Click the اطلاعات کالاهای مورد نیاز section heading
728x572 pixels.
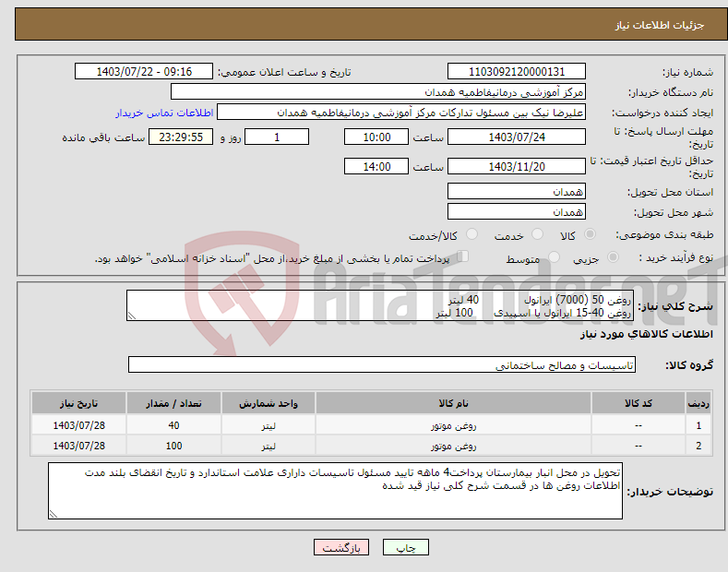(646, 334)
